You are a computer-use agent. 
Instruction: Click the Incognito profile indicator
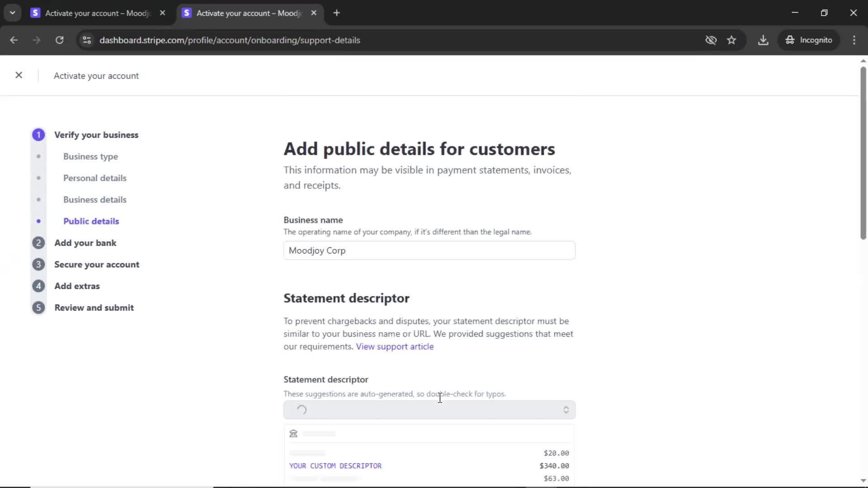pyautogui.click(x=808, y=40)
